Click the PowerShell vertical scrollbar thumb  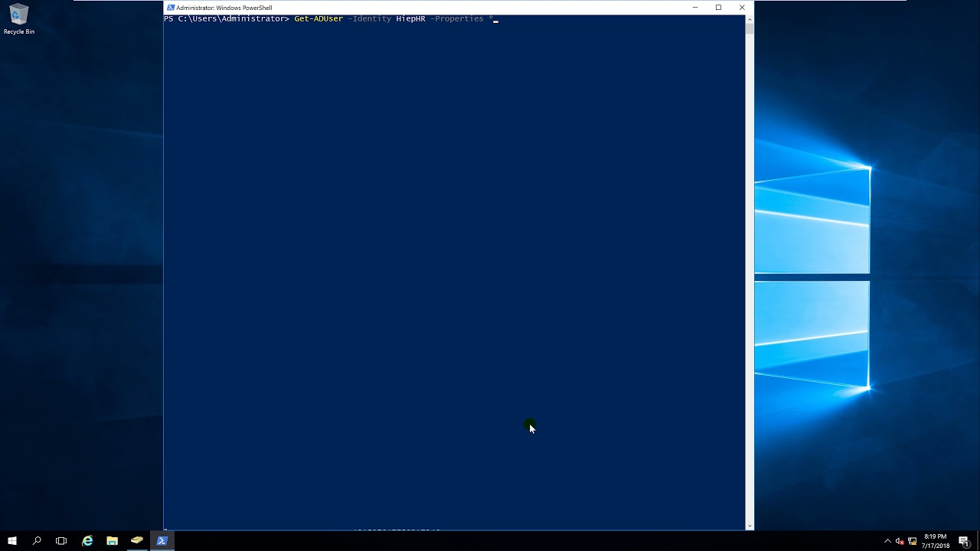pos(750,29)
